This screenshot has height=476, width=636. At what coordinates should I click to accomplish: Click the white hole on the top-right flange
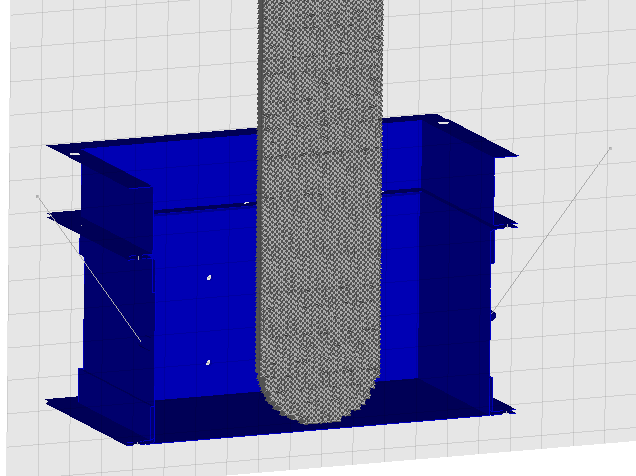coord(444,122)
